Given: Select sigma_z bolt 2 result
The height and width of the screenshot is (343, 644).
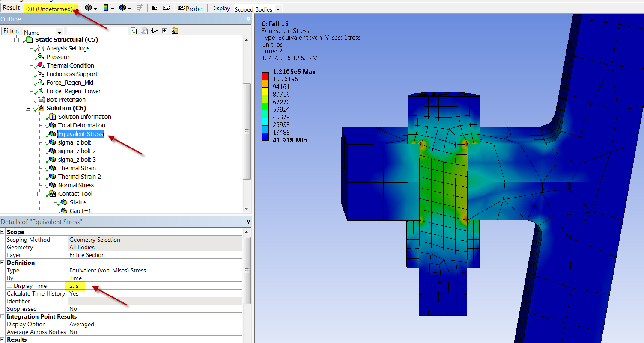Looking at the screenshot, I should click(x=77, y=151).
